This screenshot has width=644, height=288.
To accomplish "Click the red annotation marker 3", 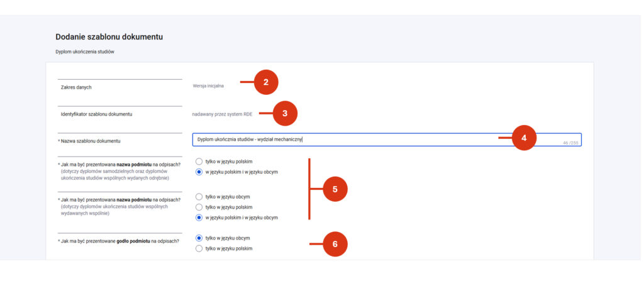I will (285, 113).
